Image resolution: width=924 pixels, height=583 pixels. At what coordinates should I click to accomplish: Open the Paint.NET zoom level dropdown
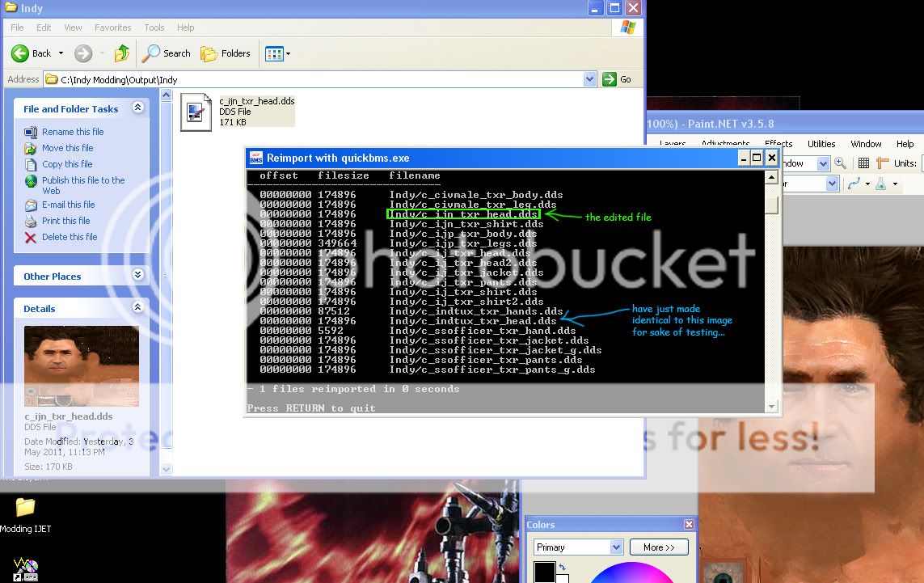point(823,163)
